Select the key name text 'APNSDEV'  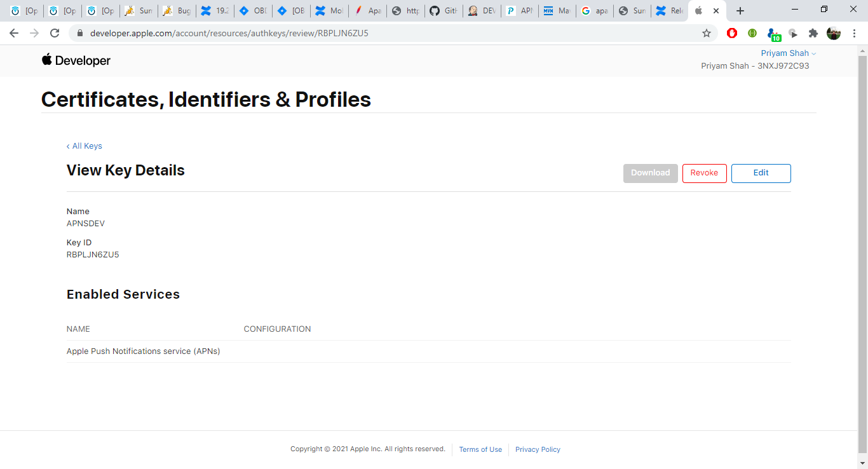86,224
